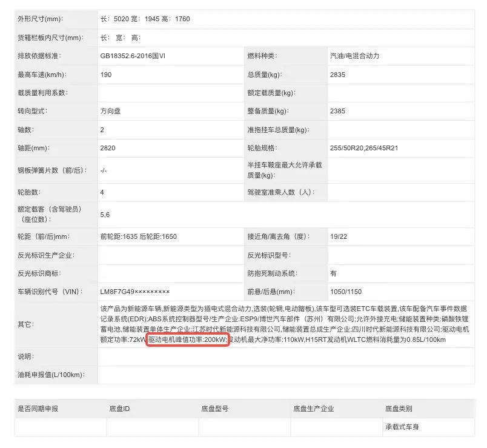Click the 轮距(前/后)mm label

44,236
